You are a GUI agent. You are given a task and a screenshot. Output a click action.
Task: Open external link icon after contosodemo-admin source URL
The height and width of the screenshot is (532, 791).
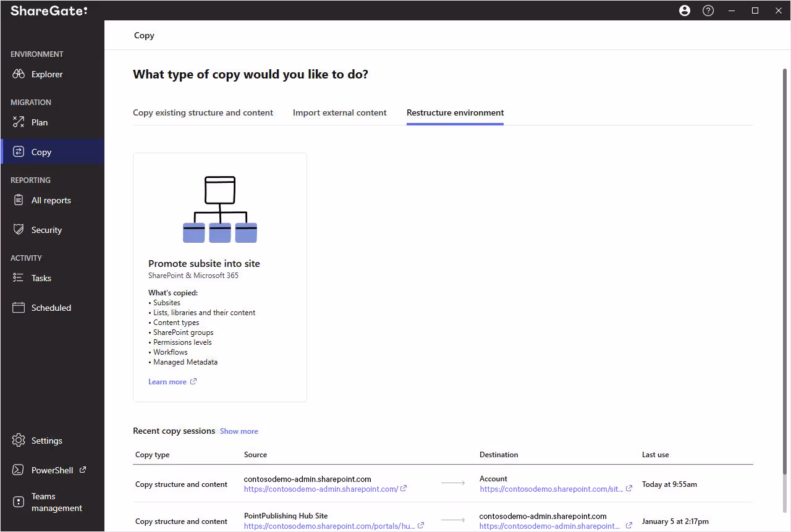point(404,489)
